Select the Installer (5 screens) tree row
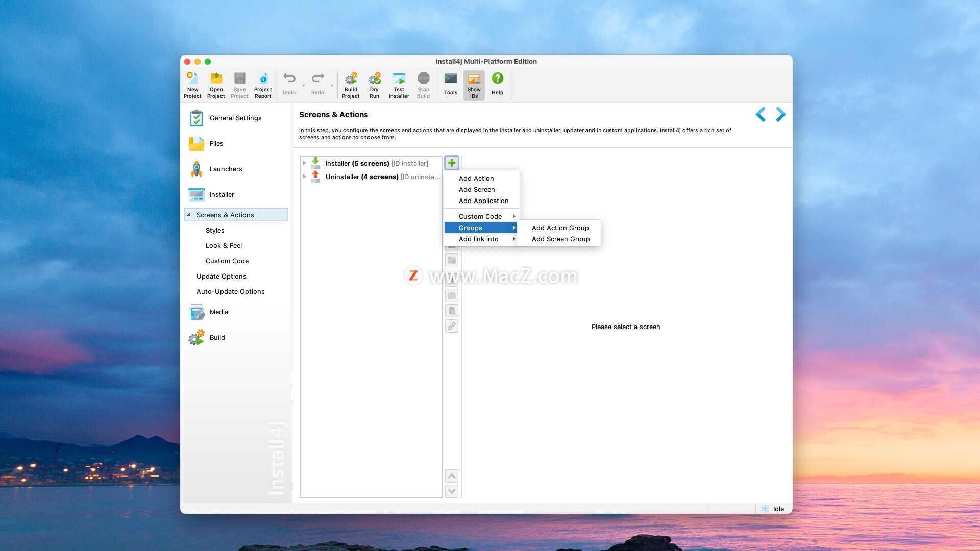The width and height of the screenshot is (980, 551). tap(371, 163)
